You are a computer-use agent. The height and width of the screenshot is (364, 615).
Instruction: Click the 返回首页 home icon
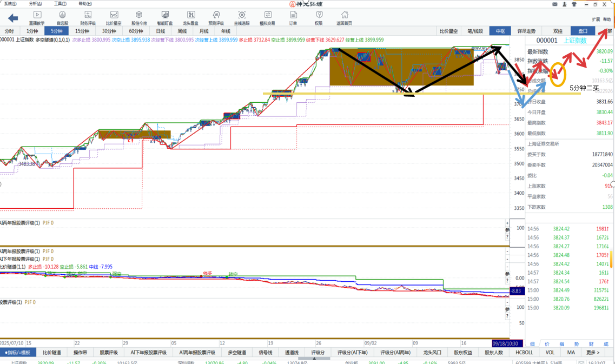(344, 18)
